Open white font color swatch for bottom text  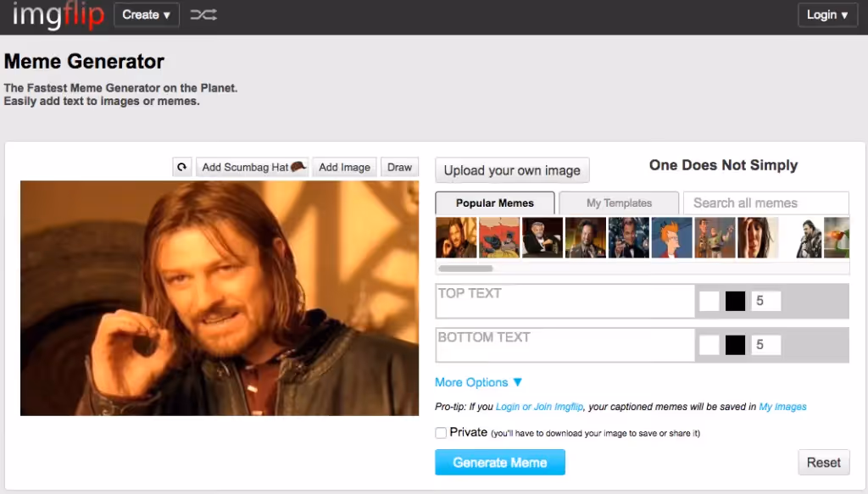(709, 345)
